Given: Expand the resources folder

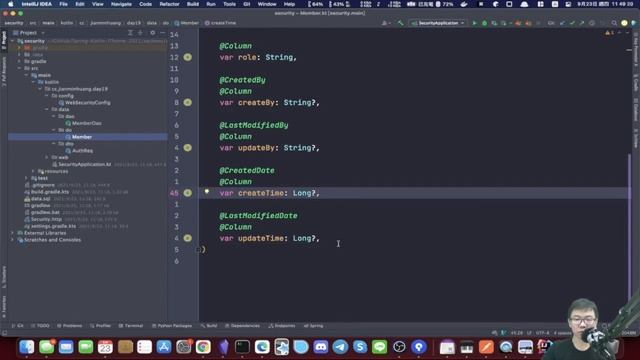Looking at the screenshot, I should [x=33, y=171].
